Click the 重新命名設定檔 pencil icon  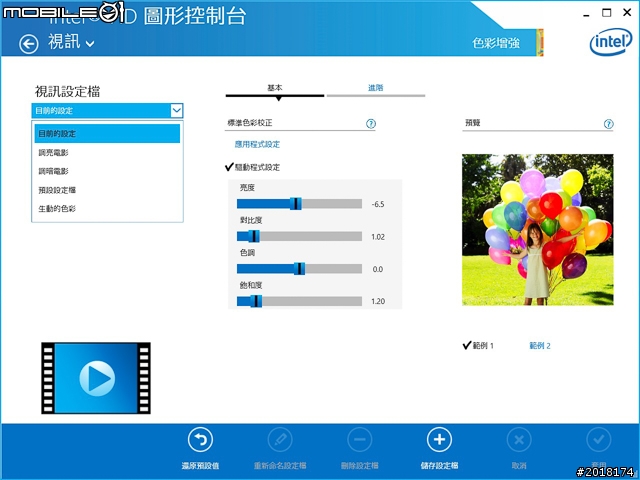click(x=280, y=440)
